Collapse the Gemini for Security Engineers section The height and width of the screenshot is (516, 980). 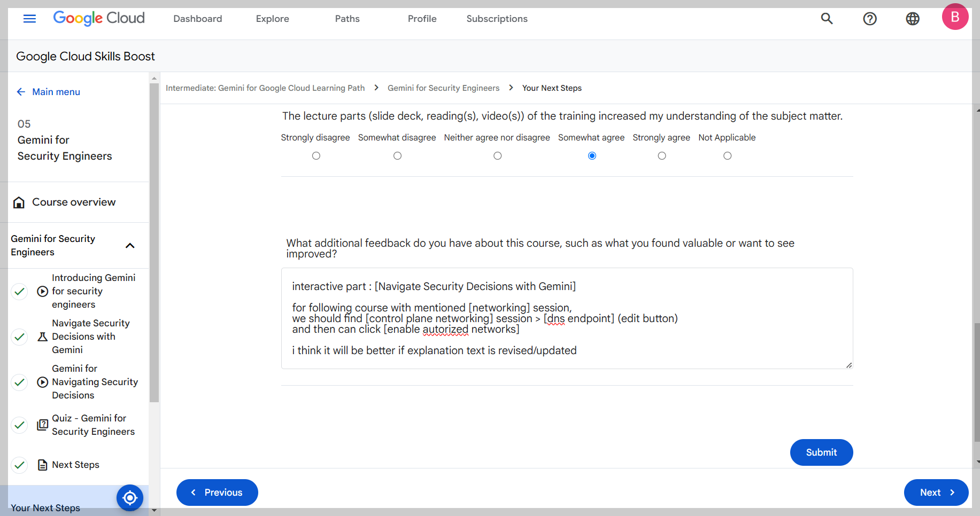(130, 246)
